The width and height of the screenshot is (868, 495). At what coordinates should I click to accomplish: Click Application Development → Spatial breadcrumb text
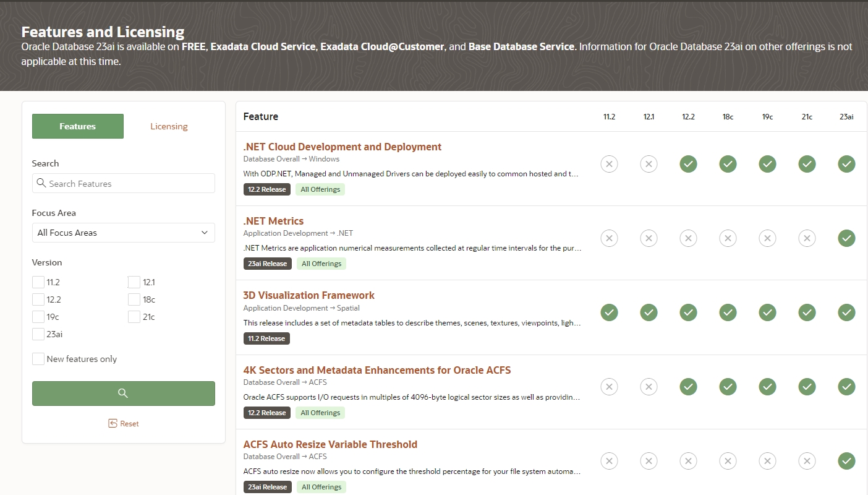tap(301, 308)
